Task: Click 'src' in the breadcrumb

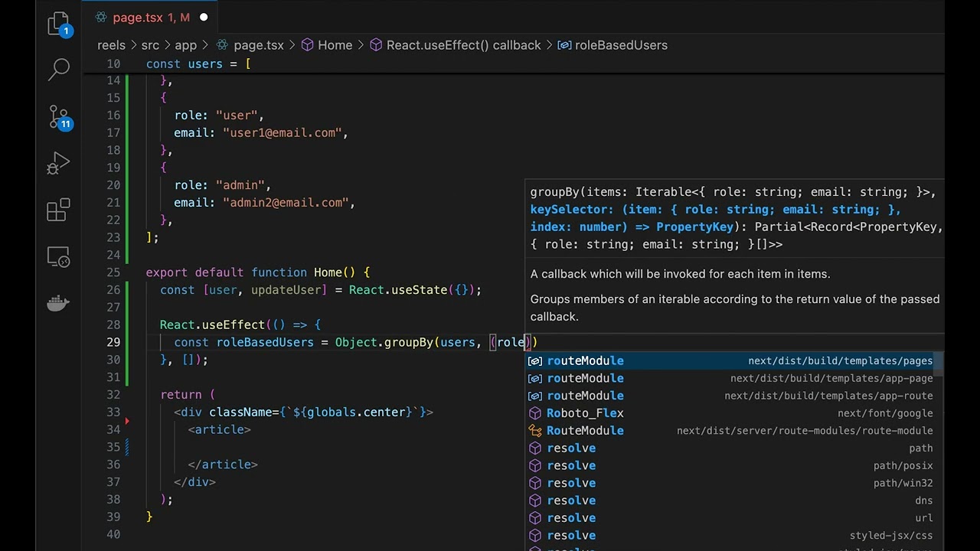Action: tap(150, 45)
